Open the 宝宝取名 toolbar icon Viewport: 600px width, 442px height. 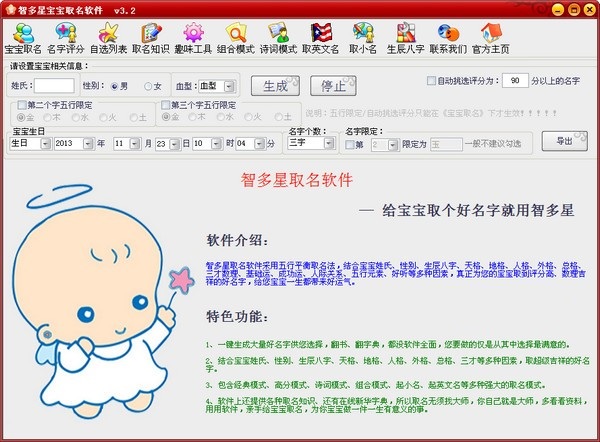(22, 37)
